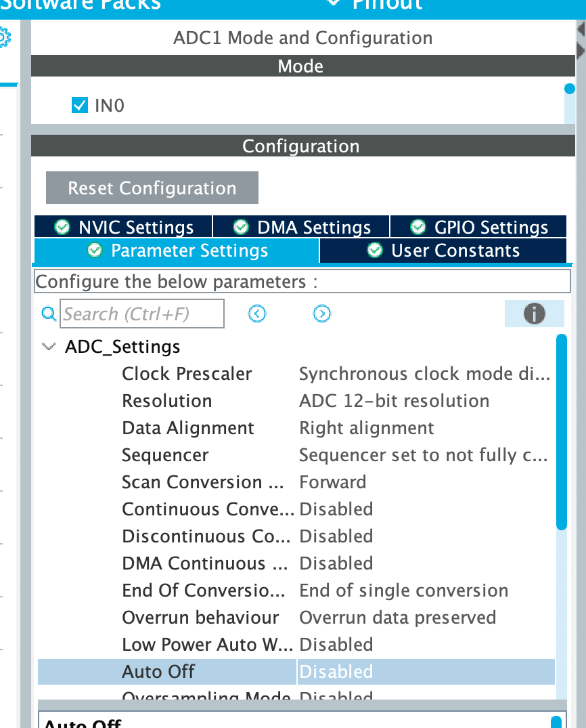Click the info icon in parameter panel
Screen dimensions: 586x728
534,314
